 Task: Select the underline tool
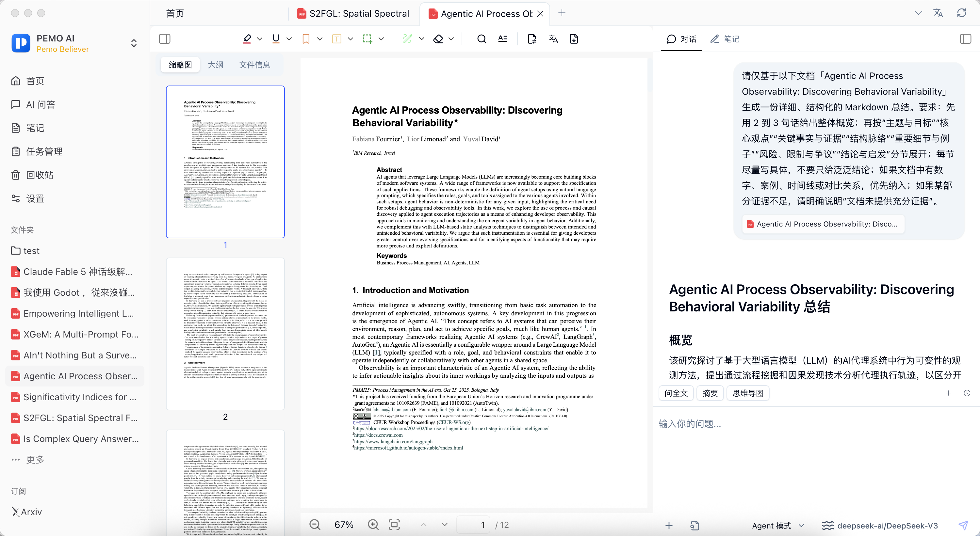point(276,39)
